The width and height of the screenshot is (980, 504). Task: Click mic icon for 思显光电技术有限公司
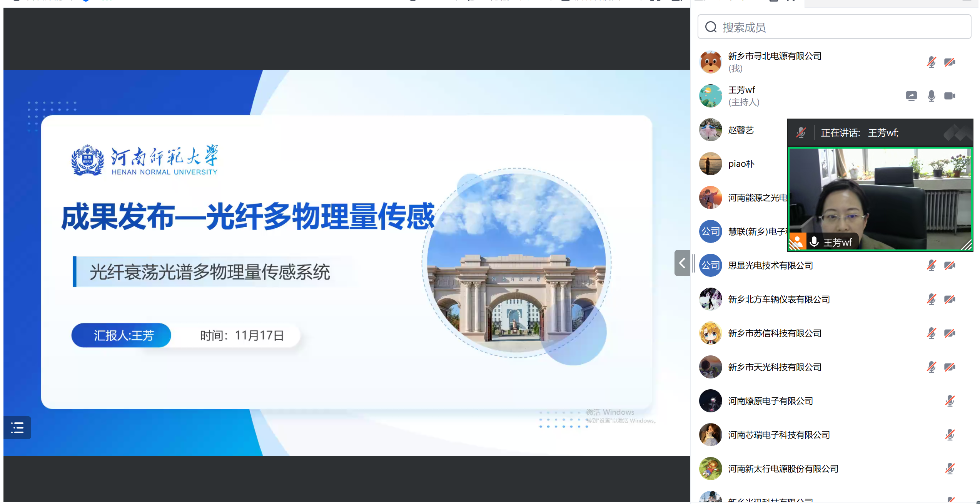[931, 265]
